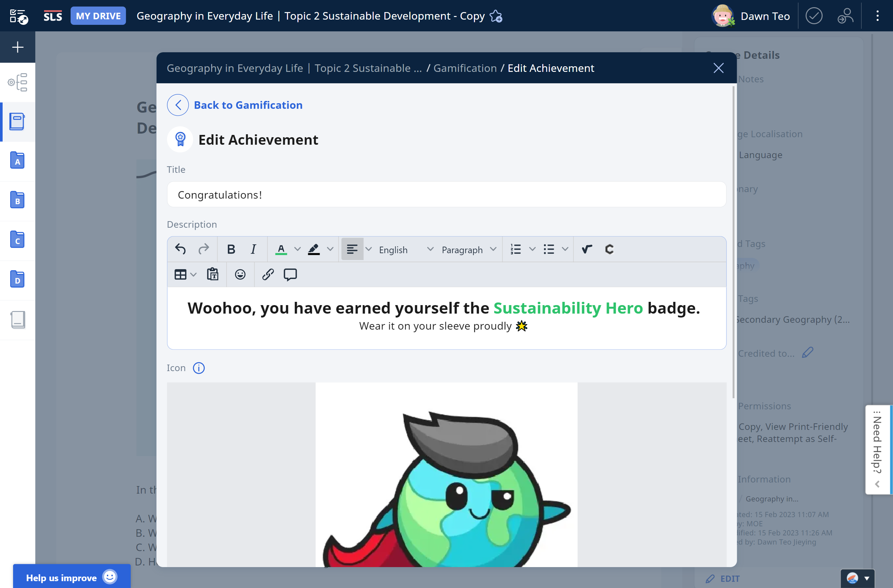893x588 pixels.
Task: Apply the green font colour
Action: click(x=281, y=249)
